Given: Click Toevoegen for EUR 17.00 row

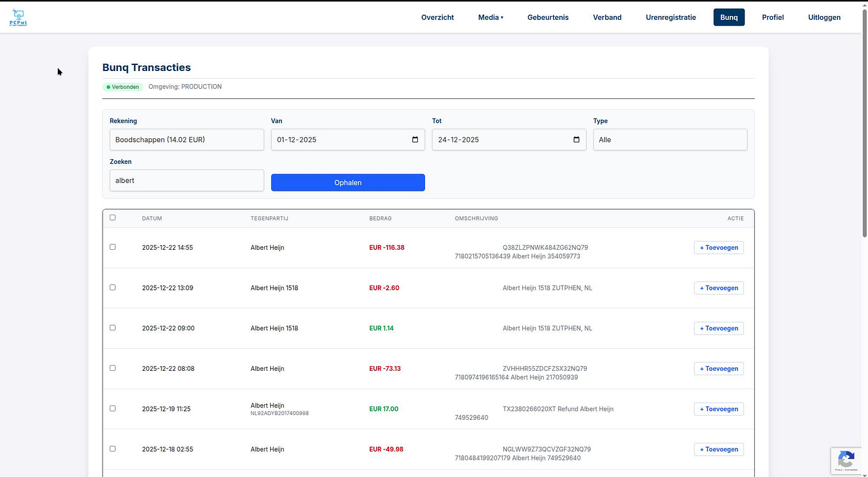Looking at the screenshot, I should (719, 409).
